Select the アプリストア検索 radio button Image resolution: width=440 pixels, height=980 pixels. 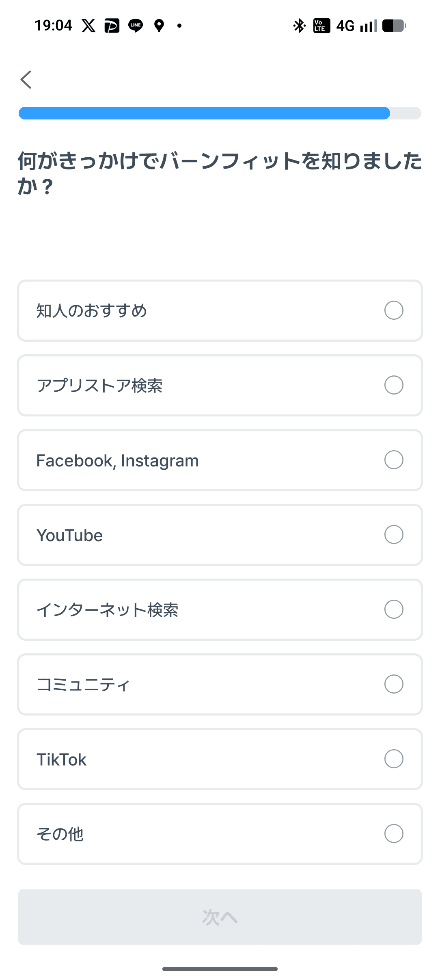coord(393,385)
